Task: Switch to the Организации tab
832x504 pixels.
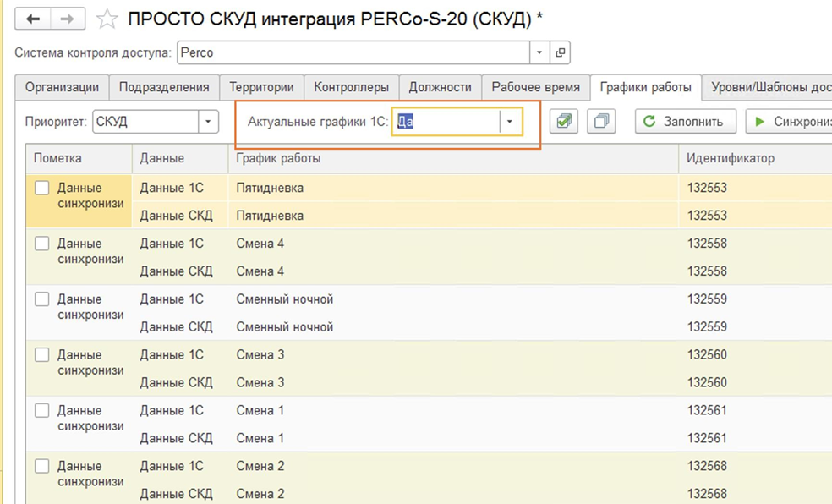Action: 62,87
